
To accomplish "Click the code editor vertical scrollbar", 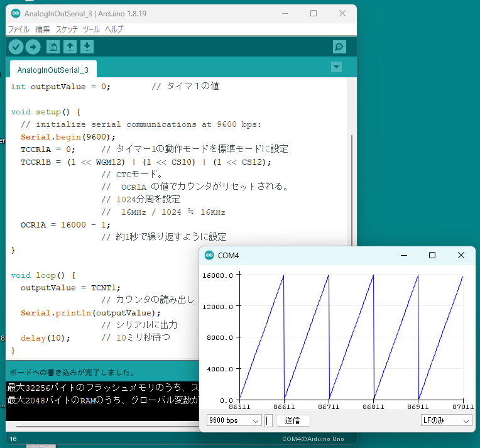I will pyautogui.click(x=351, y=188).
